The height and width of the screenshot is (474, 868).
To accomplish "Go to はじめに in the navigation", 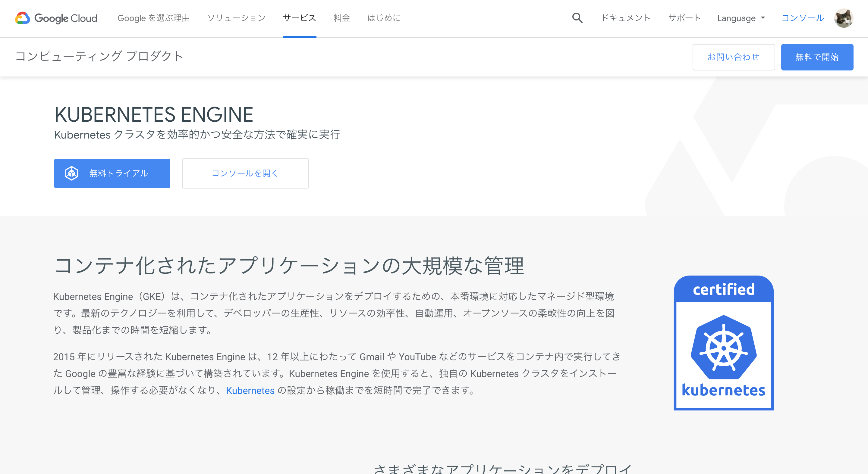I will tap(384, 18).
